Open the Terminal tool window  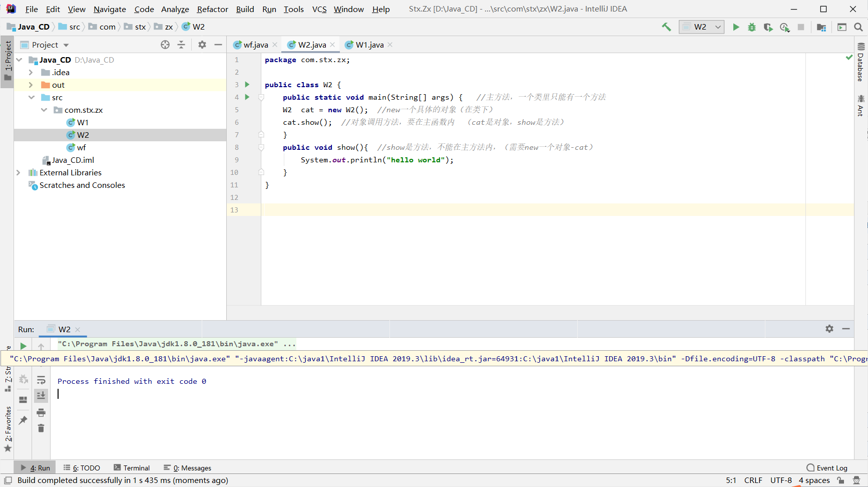(x=132, y=468)
